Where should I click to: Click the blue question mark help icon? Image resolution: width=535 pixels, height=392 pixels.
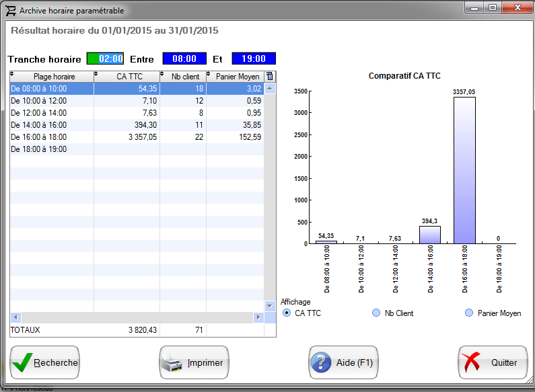coord(320,363)
